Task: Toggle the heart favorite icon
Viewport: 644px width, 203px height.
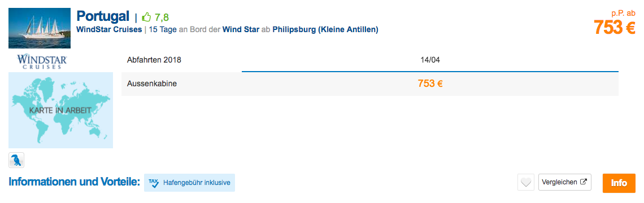Action: point(526,182)
